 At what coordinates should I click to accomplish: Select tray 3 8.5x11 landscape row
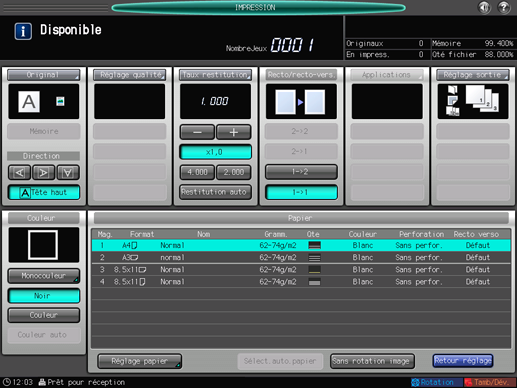301,270
